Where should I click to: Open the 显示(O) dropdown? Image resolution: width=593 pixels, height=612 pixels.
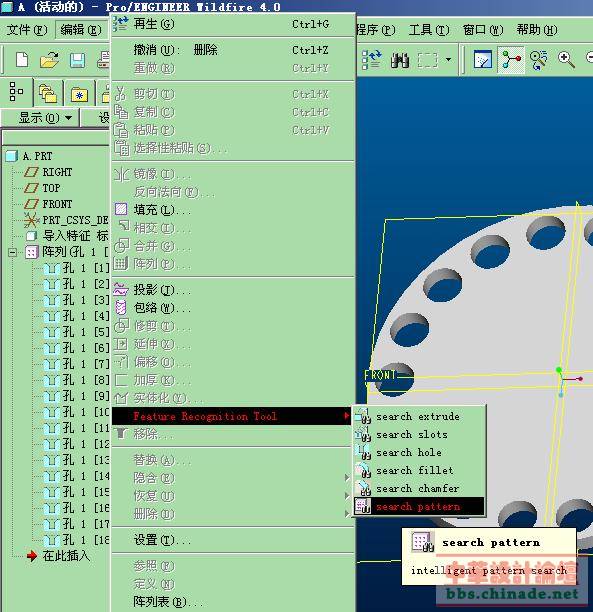pos(39,117)
